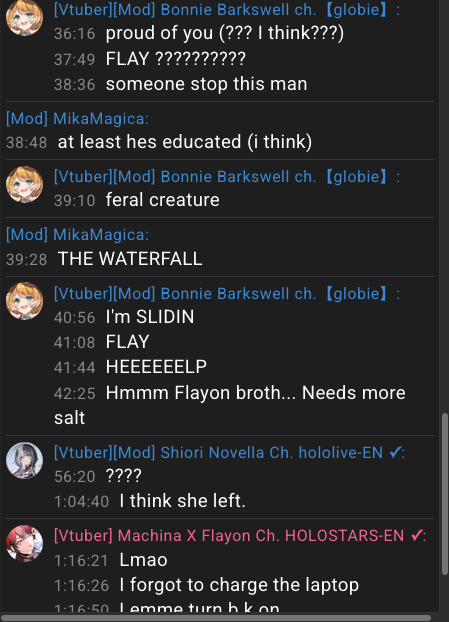
Task: Jump to timestamp 1:04:40
Action: (81, 502)
